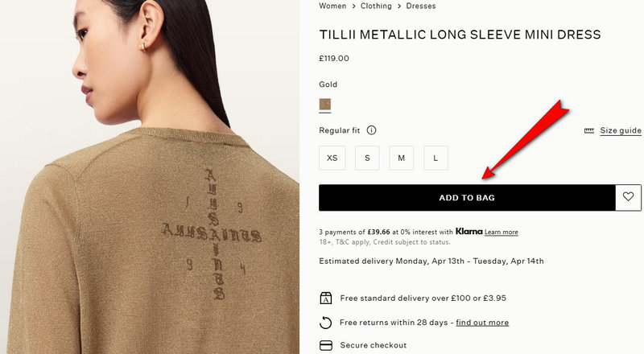The width and height of the screenshot is (644, 354).
Task: Follow the find out more returns link
Action: 482,323
